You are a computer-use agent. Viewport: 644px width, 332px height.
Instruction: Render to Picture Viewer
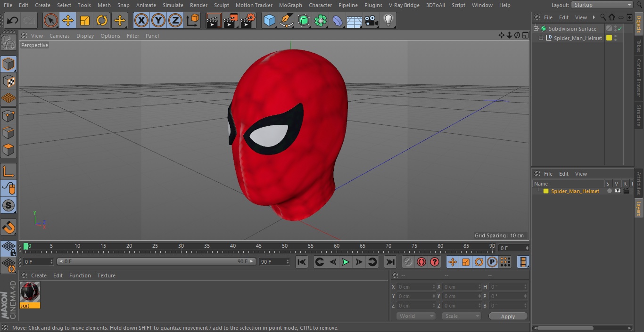(231, 20)
